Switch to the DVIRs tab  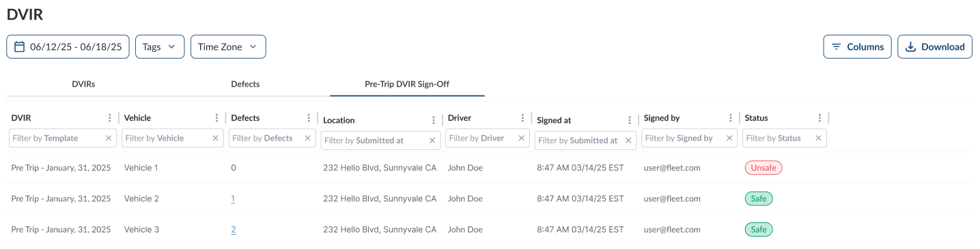point(83,85)
